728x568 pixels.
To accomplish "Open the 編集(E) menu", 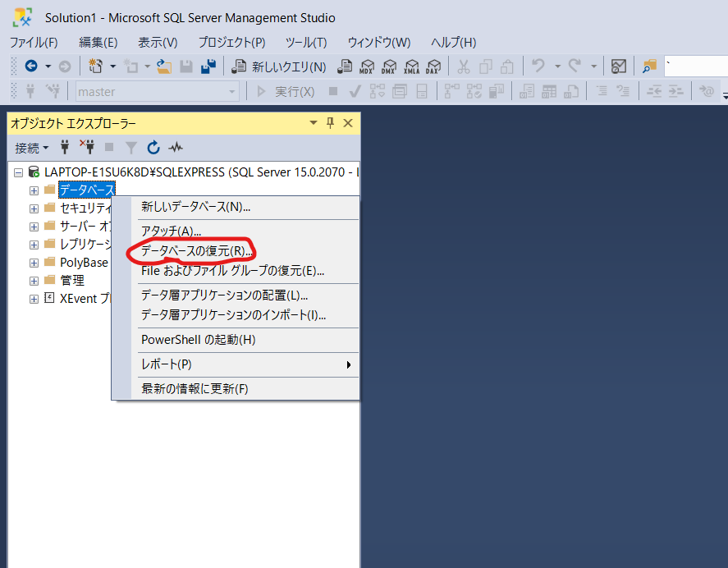I will (x=98, y=42).
